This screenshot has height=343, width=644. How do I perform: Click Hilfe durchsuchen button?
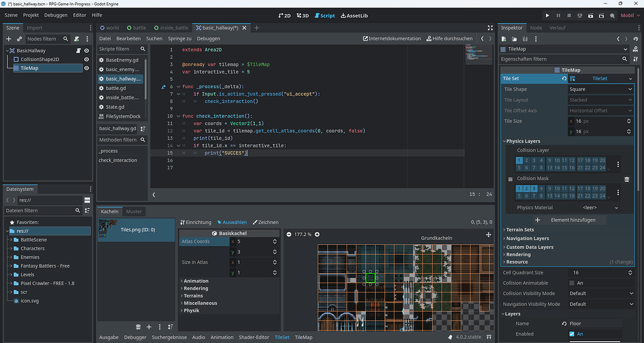click(449, 38)
